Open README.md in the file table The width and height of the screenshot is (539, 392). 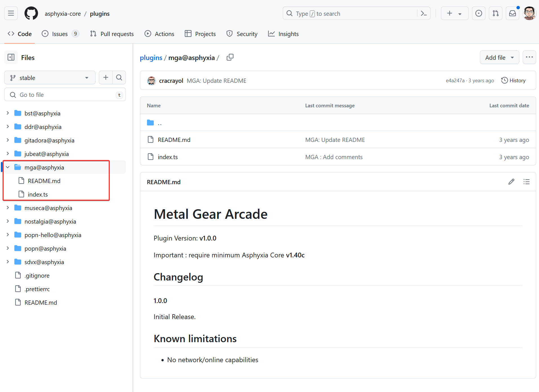[174, 140]
